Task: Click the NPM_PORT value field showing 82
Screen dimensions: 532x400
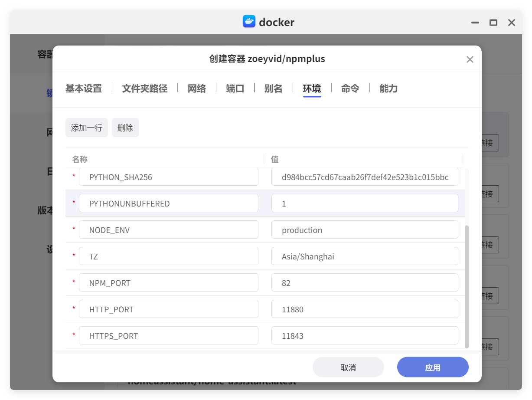Action: [364, 282]
